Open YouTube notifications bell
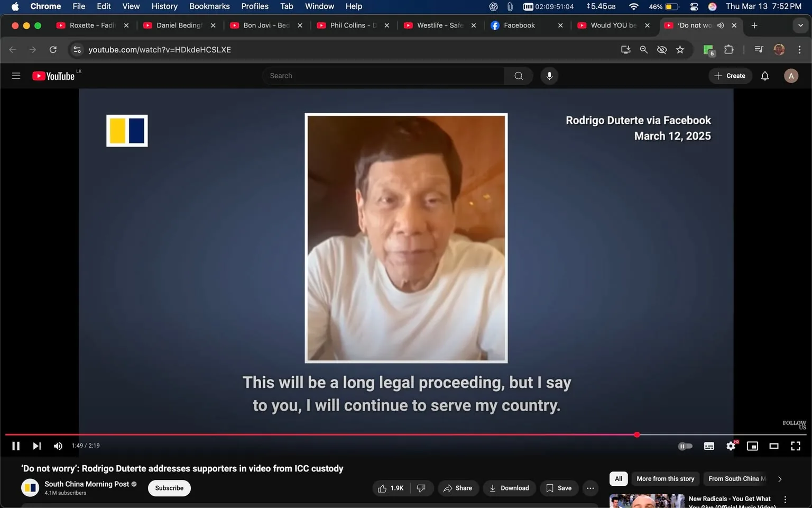812x508 pixels. tap(764, 76)
